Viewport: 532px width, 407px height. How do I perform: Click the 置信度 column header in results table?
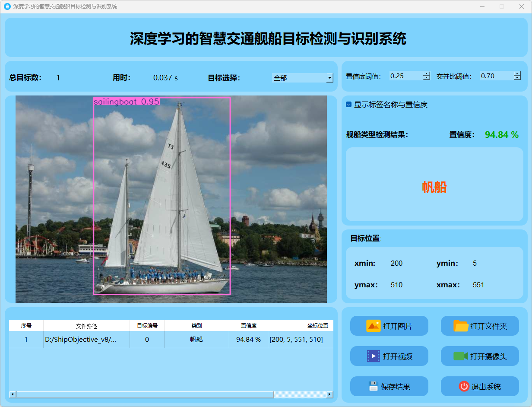point(248,326)
